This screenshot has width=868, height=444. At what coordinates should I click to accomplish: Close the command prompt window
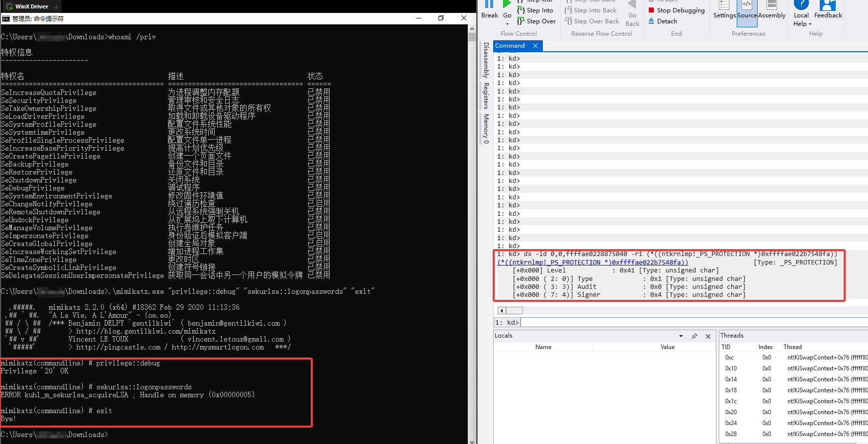point(464,18)
